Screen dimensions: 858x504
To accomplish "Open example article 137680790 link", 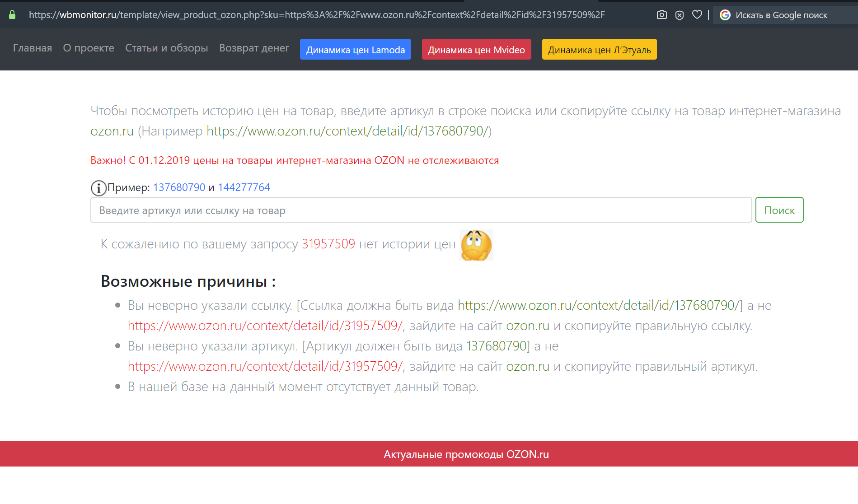I will click(179, 187).
